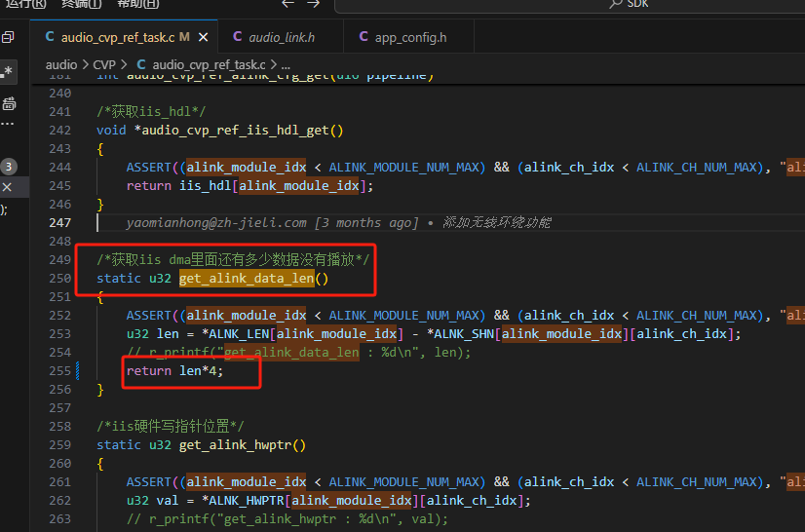Click ALINK_MODULE_NUM_MAX on line 252
The width and height of the screenshot is (805, 532).
pos(404,316)
